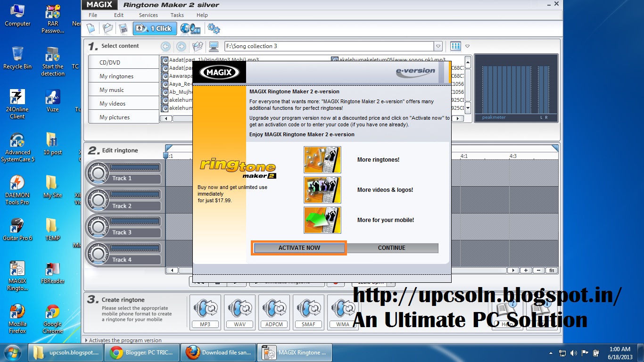Zoom out timeline with minus button
Viewport: 644px width, 362px height.
(539, 271)
